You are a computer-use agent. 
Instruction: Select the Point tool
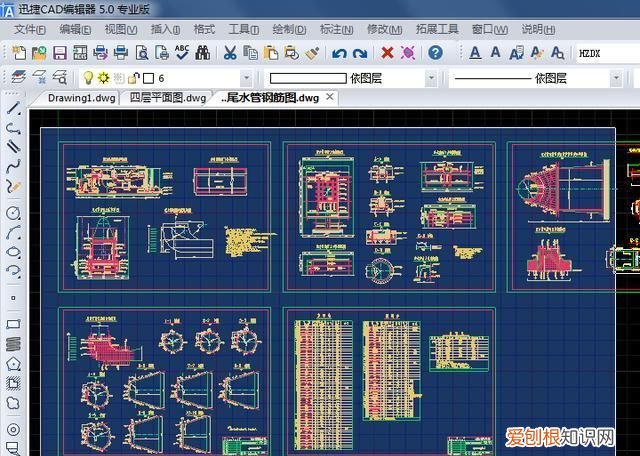[x=13, y=298]
